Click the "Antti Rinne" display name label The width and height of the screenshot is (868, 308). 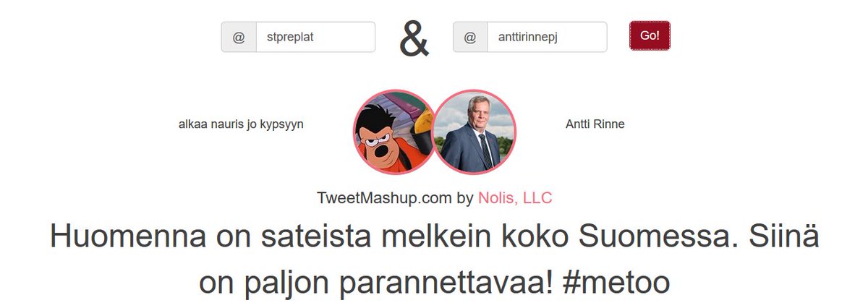point(595,124)
